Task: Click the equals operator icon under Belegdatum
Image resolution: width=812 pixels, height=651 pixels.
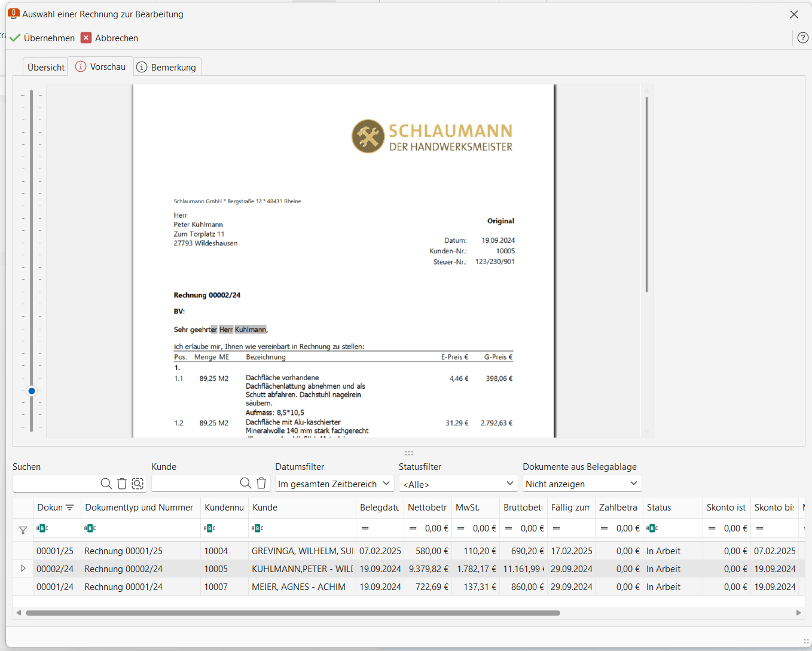Action: pyautogui.click(x=365, y=528)
